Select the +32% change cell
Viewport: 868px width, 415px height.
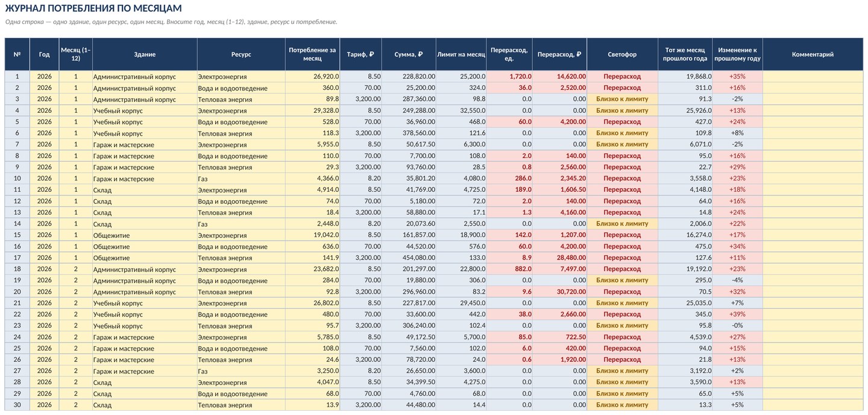click(737, 292)
